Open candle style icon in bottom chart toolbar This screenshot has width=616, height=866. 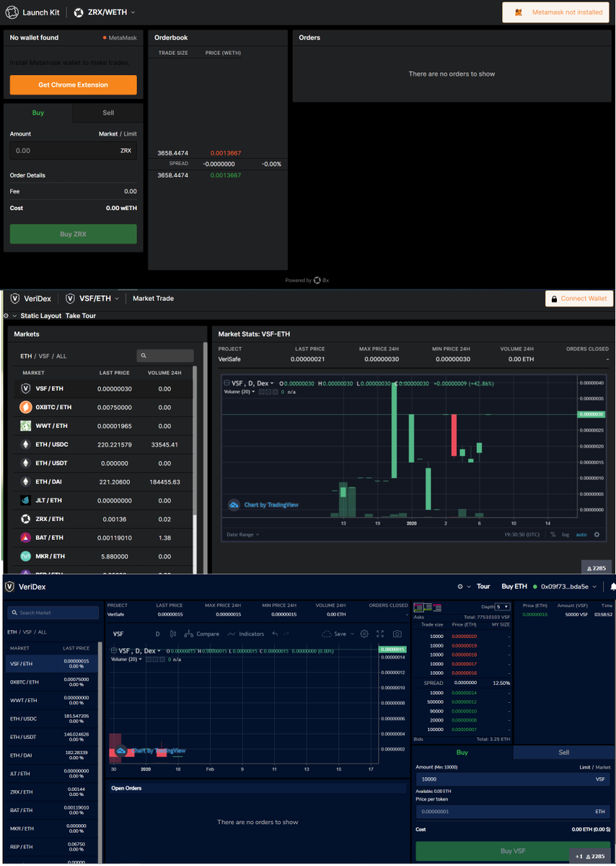pos(172,634)
